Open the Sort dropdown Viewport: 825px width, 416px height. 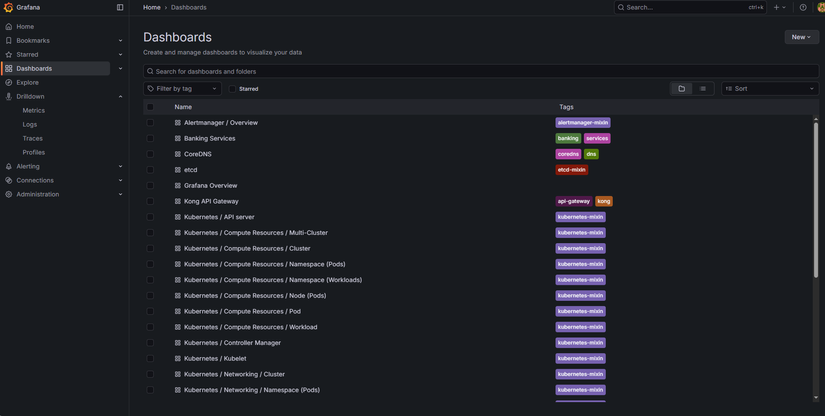click(769, 89)
